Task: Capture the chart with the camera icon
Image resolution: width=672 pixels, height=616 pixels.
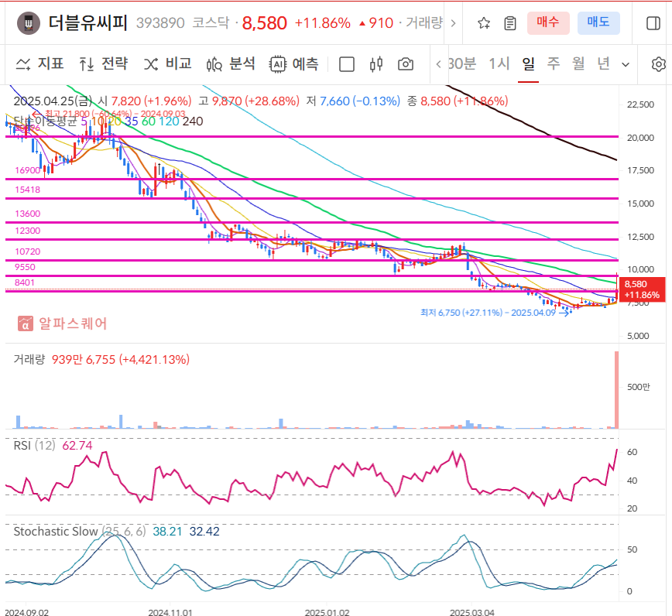Action: point(405,65)
